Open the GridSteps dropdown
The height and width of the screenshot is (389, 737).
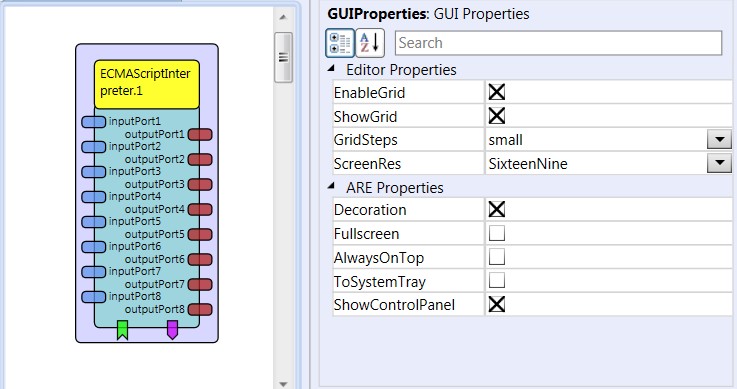point(719,140)
